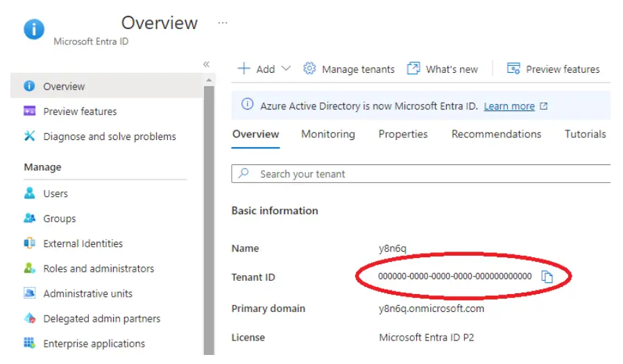The image size is (623, 364).
Task: Click the magnifier icon in tenant search
Action: (x=244, y=173)
